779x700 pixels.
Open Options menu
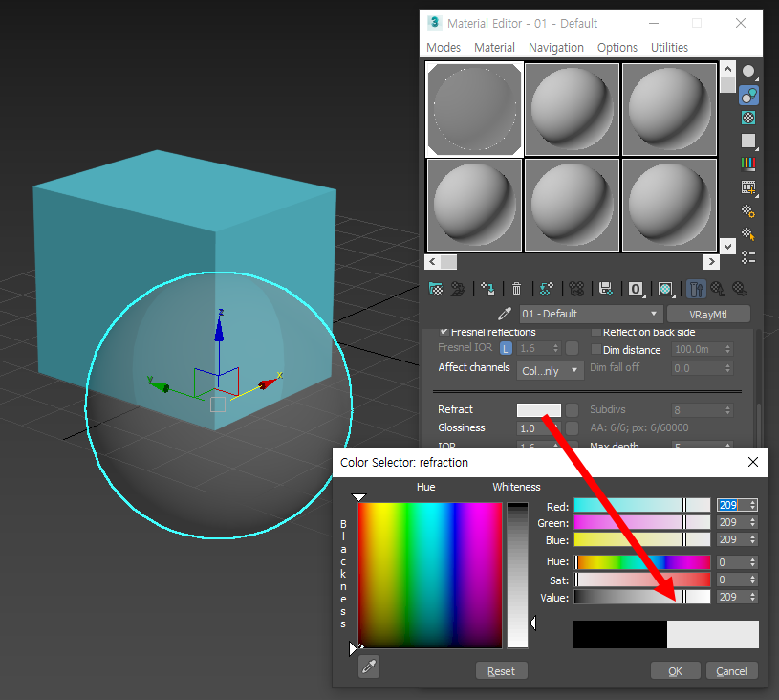click(617, 47)
